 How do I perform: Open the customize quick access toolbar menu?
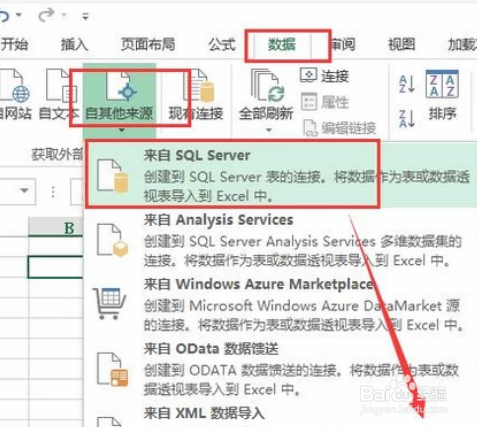[86, 16]
